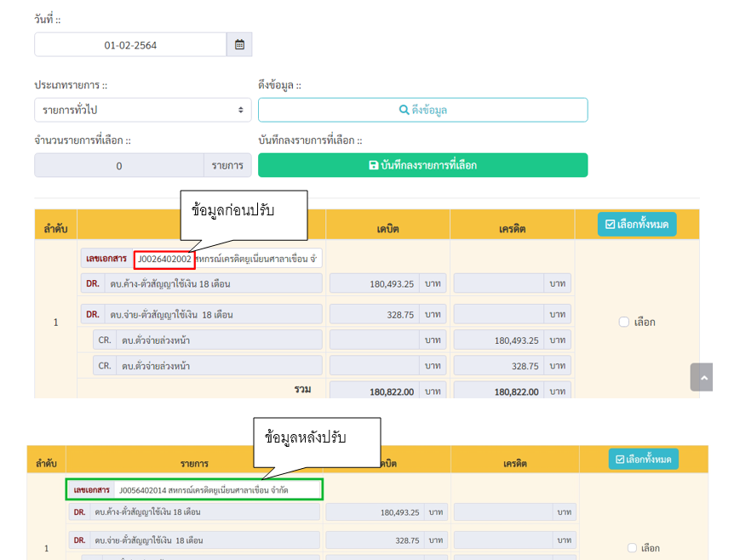Tick the เลือก checkbox in the lower table
Viewport: 740px width, 560px height.
click(x=632, y=548)
